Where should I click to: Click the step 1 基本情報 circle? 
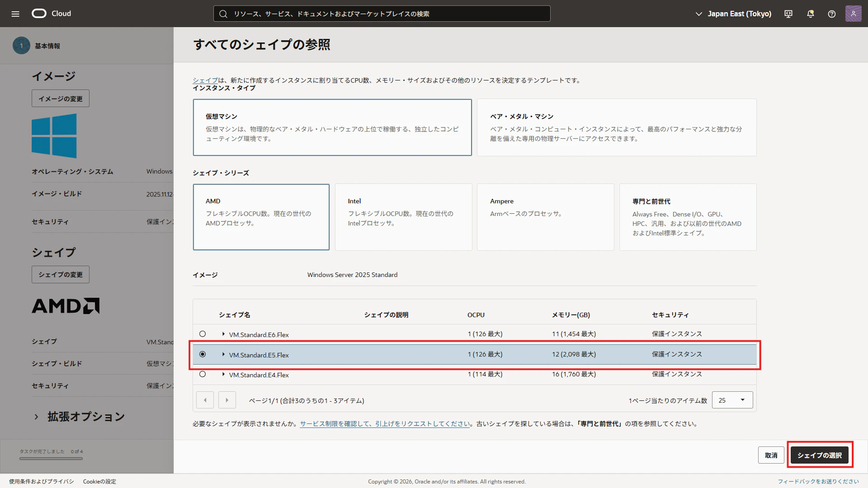click(21, 46)
